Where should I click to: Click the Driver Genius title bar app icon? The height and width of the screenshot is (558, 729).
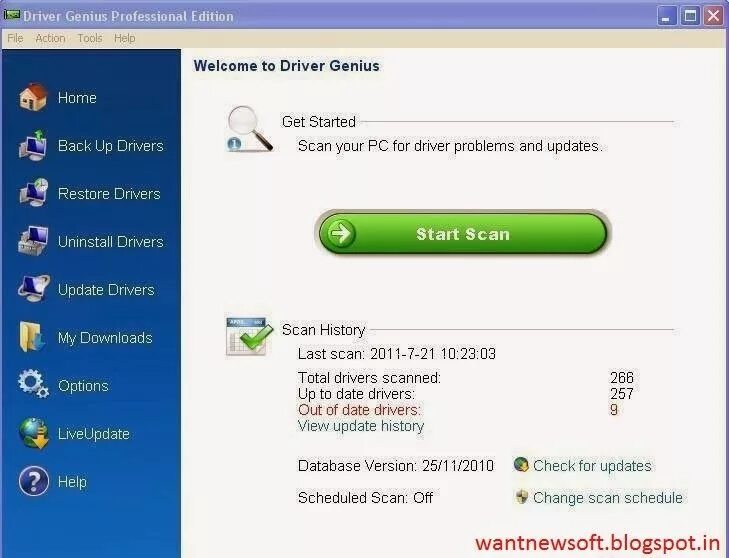[x=12, y=15]
